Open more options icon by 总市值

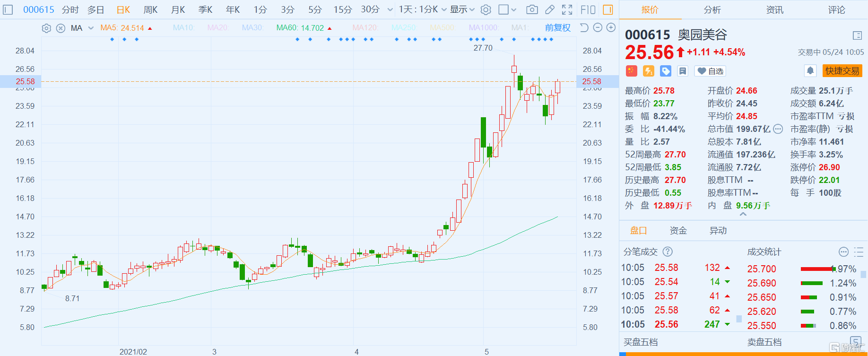[778, 129]
